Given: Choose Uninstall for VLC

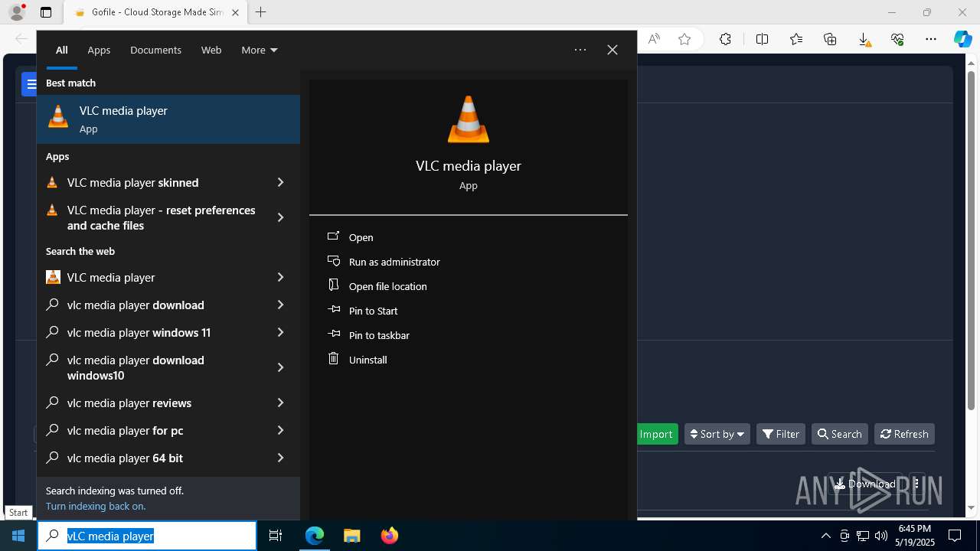Looking at the screenshot, I should point(469,360).
